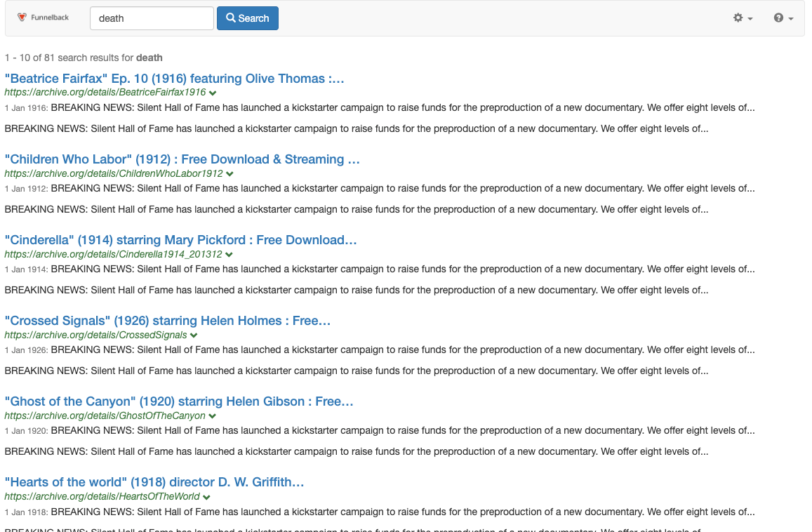Expand the chevron beside the ChildrenWhoLabor1912 URL
The width and height of the screenshot is (812, 532).
(229, 173)
